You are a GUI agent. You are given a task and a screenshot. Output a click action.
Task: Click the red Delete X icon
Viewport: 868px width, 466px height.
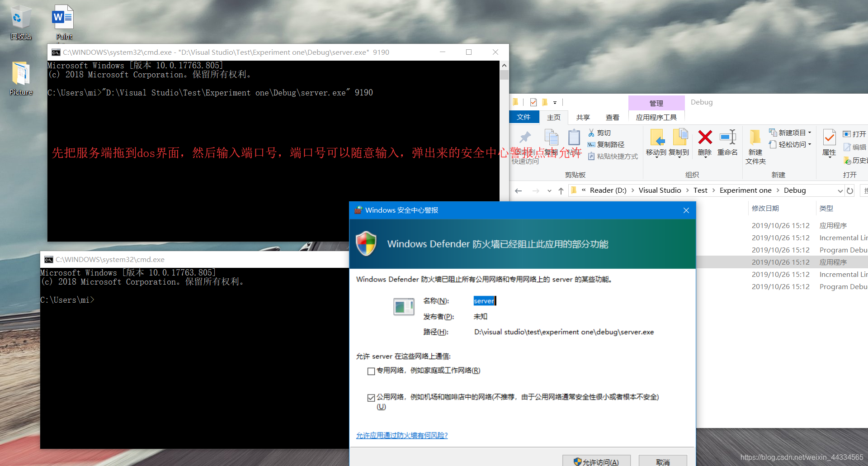click(705, 137)
